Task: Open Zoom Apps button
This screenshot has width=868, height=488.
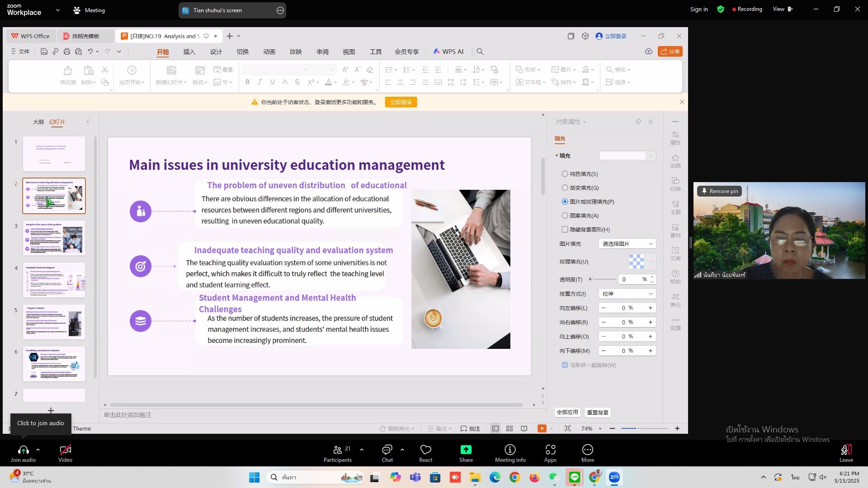Action: (x=550, y=453)
